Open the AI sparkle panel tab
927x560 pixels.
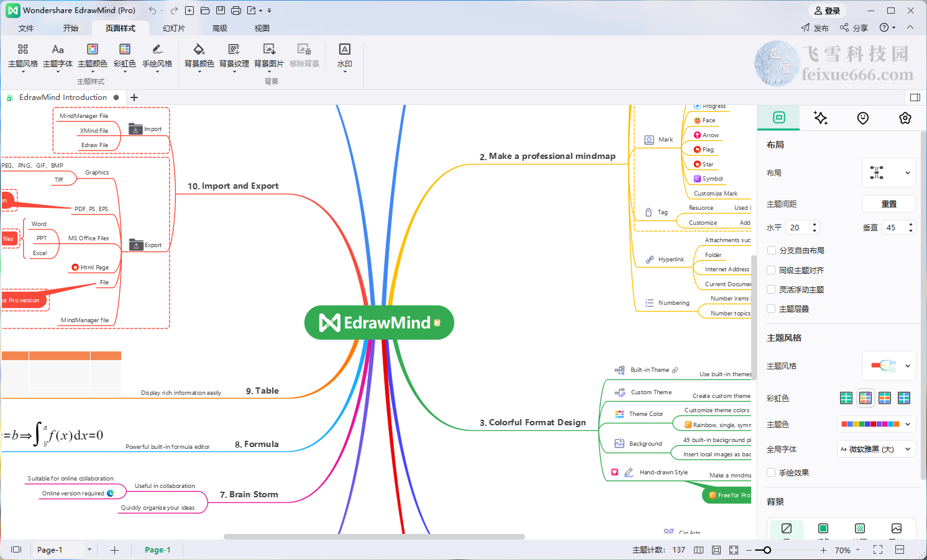821,118
